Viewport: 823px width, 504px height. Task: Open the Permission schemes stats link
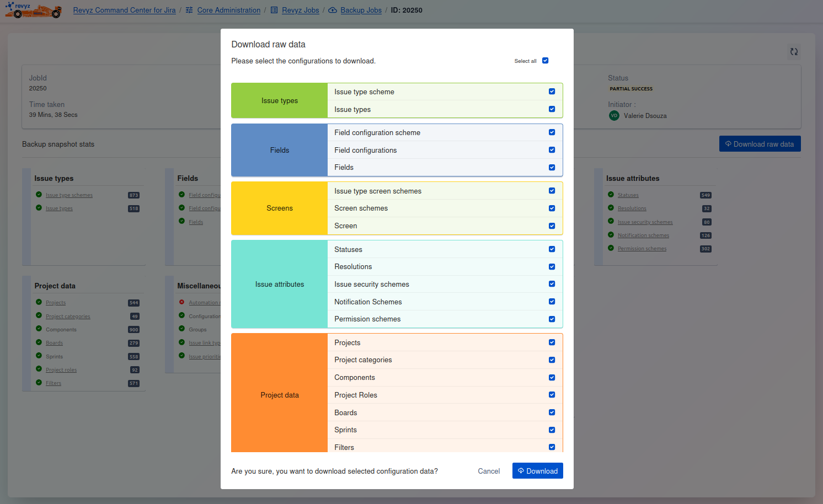[642, 249]
